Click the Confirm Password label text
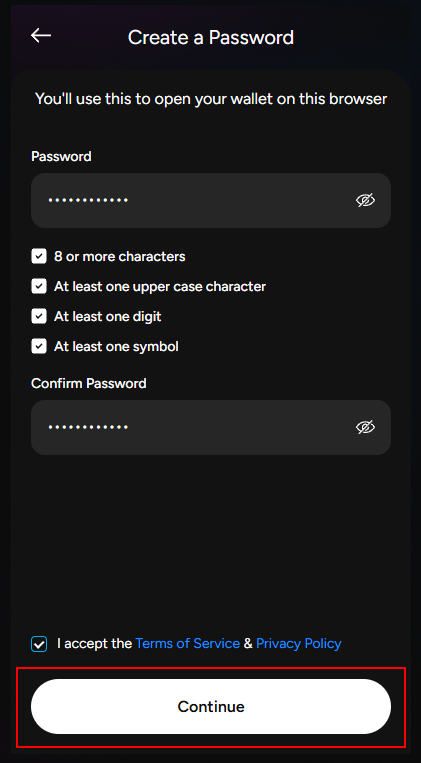Image resolution: width=421 pixels, height=763 pixels. (89, 383)
